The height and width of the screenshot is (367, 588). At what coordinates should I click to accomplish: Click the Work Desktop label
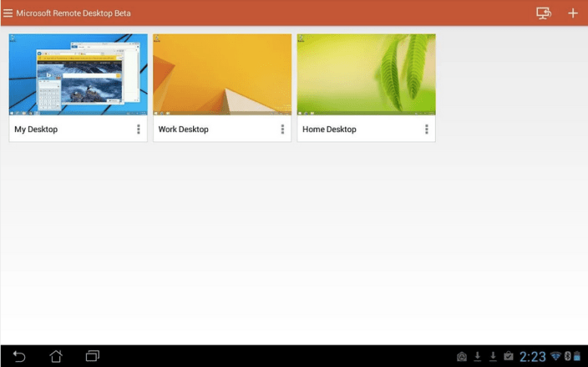pos(183,130)
